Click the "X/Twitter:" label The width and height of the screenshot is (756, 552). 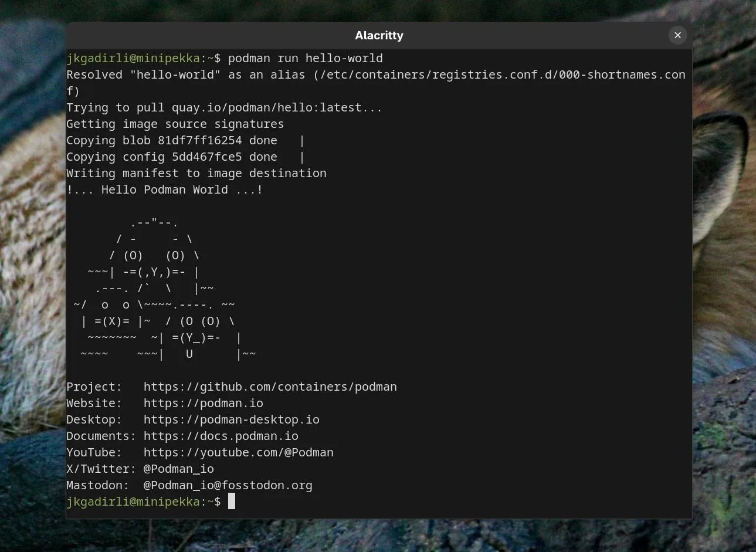pyautogui.click(x=101, y=469)
